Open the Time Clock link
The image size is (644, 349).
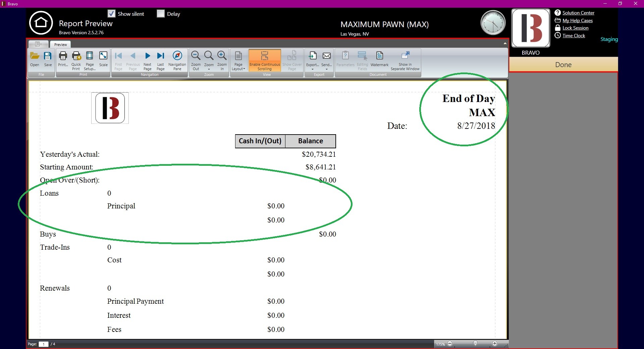point(574,36)
